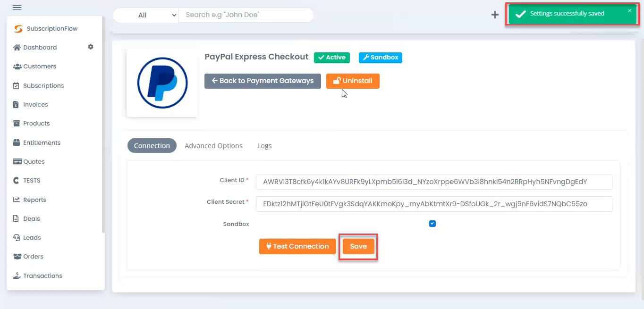The image size is (644, 309).
Task: Switch to the Advanced Options tab
Action: pos(213,146)
